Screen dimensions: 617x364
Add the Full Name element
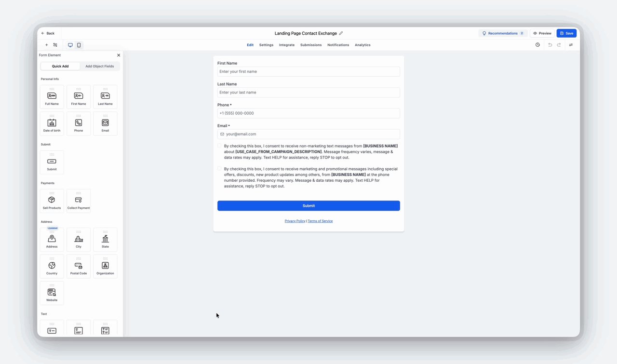(52, 97)
